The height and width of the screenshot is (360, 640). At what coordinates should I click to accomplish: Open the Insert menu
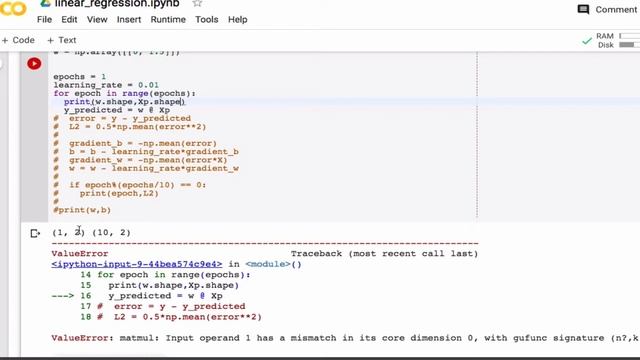[x=129, y=20]
